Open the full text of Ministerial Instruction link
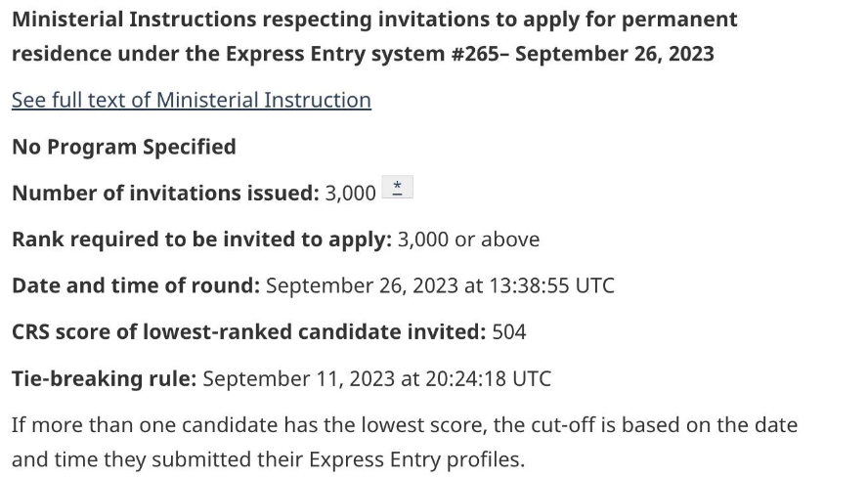The image size is (868, 479). (x=191, y=101)
